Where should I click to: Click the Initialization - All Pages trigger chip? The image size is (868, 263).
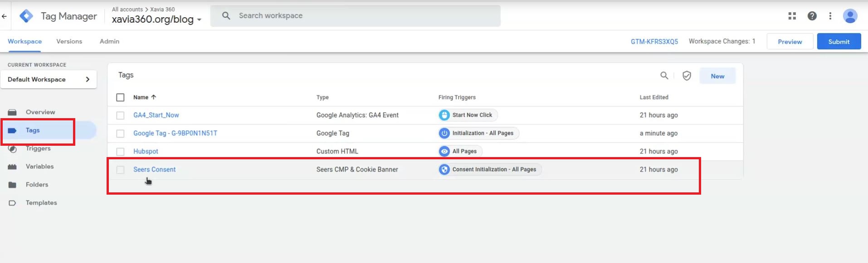478,133
